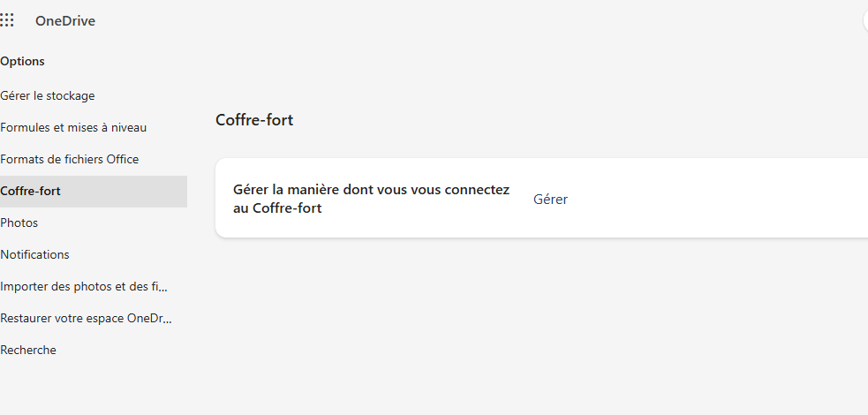Click the "au Coffre-fort" line in the card
Viewport: 868px width, 415px height.
tap(277, 208)
